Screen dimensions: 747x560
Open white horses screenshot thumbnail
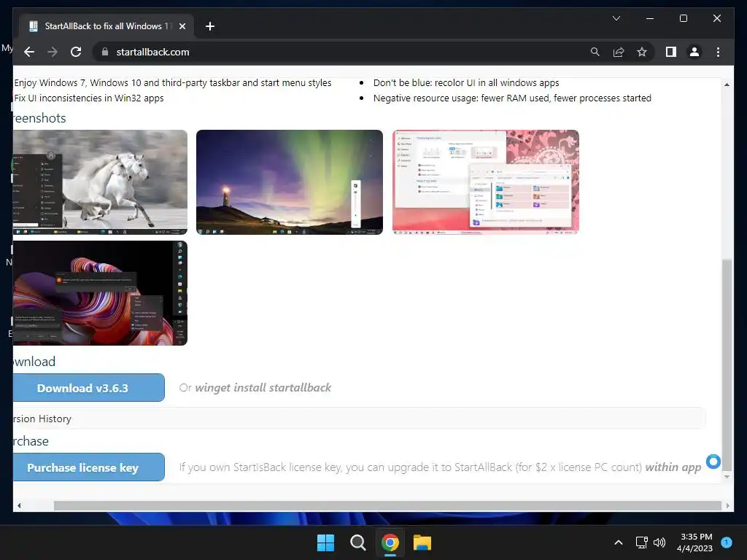[100, 182]
